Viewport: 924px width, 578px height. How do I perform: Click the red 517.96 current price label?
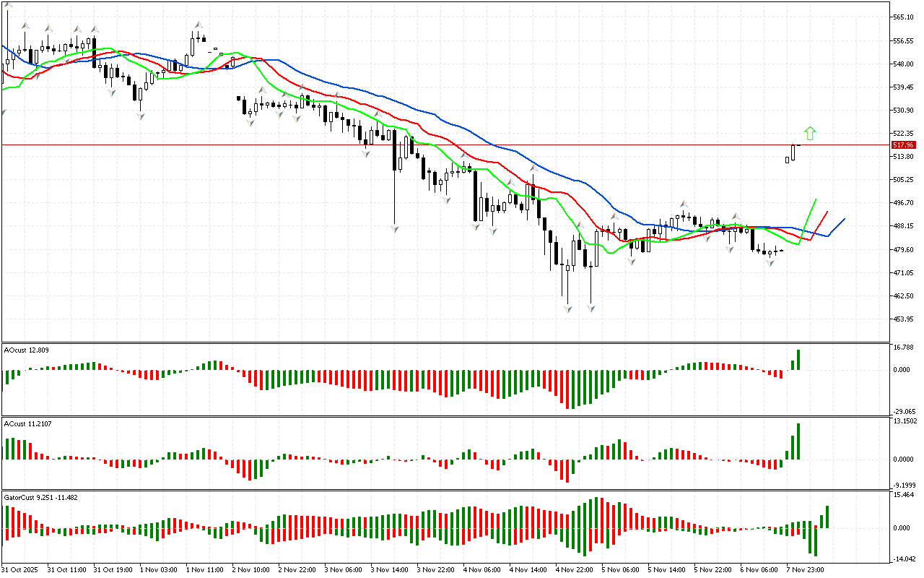[903, 144]
